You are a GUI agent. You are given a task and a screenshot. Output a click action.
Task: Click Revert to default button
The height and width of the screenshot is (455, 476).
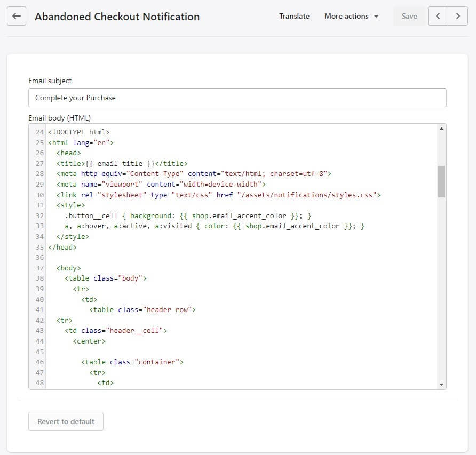[66, 421]
